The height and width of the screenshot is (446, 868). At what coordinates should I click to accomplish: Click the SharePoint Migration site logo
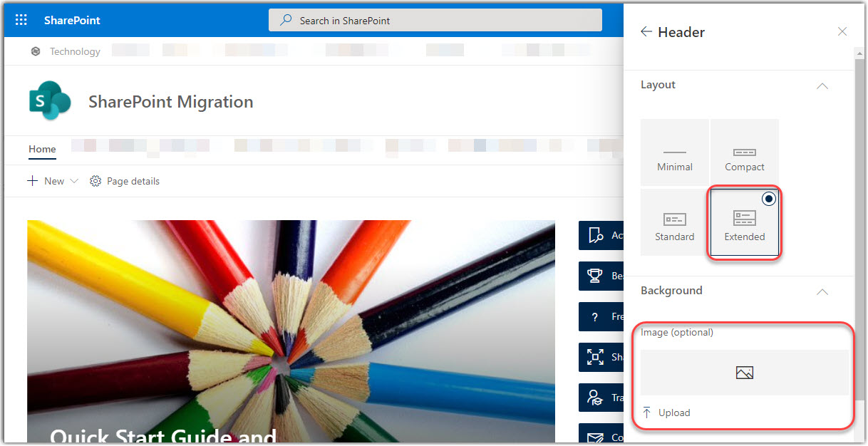(x=48, y=100)
